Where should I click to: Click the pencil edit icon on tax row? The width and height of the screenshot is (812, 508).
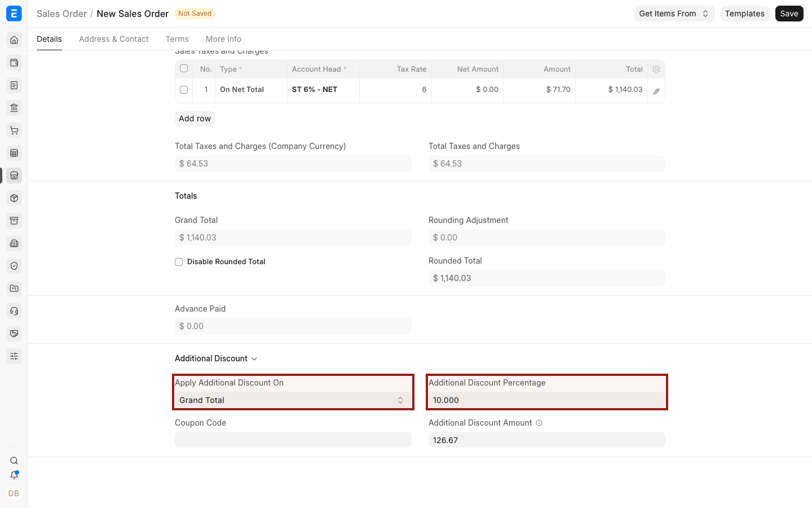[656, 91]
